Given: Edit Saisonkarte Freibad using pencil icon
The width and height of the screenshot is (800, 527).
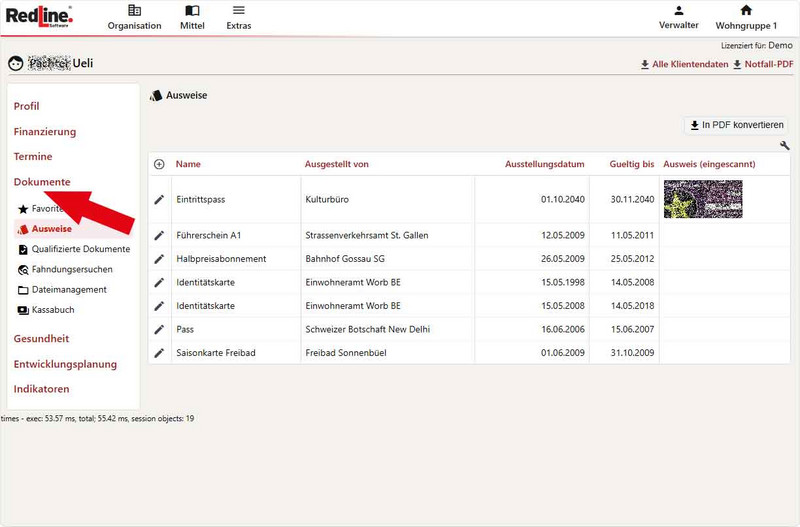Looking at the screenshot, I should click(x=159, y=353).
